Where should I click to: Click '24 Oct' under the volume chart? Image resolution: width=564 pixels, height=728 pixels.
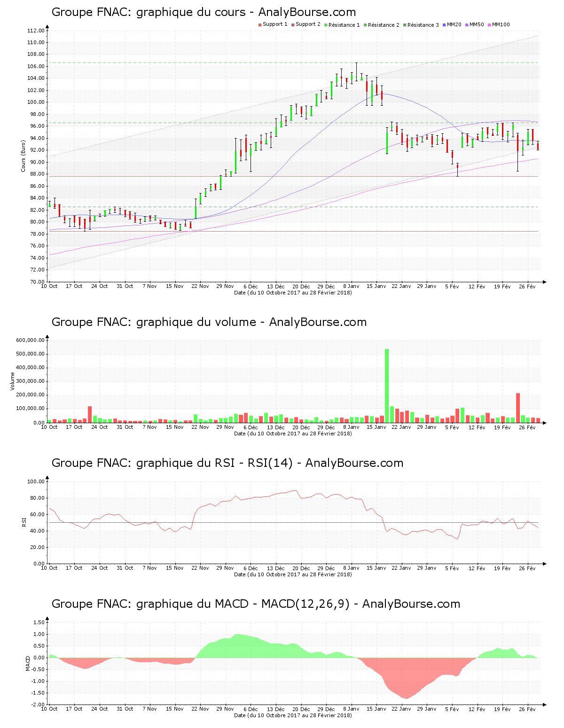pos(100,427)
